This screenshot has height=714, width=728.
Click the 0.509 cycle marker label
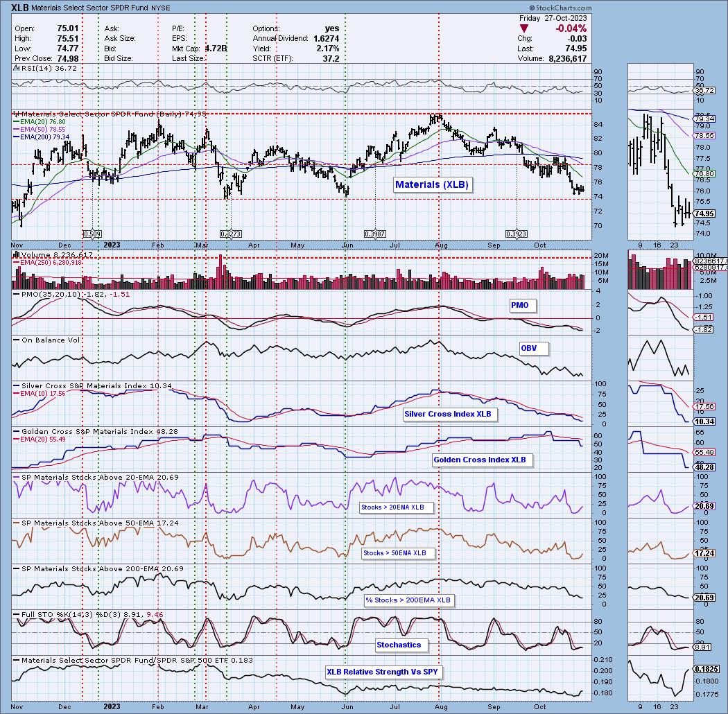(x=92, y=234)
